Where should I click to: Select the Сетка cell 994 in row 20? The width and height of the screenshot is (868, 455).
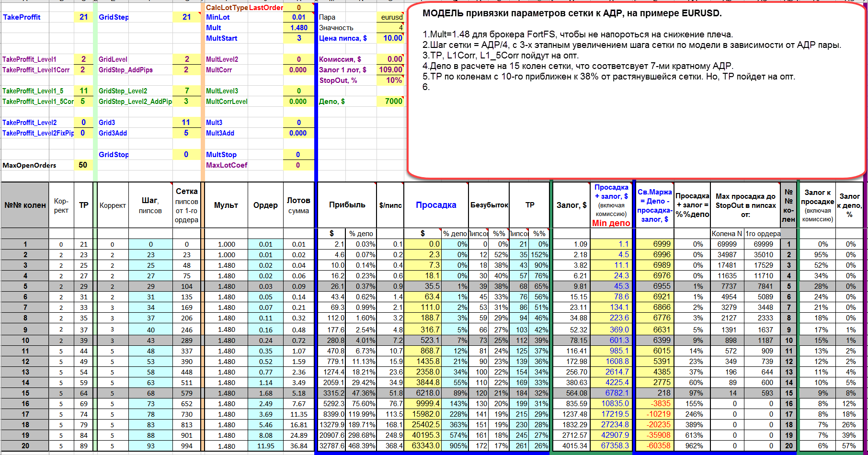187,446
